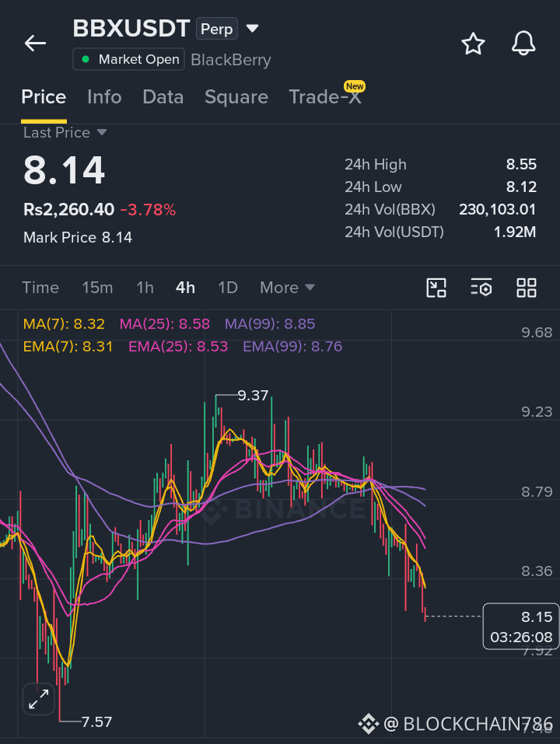Tap the 24h Low value 8.12
Screen dimensions: 560x744
tap(521, 187)
